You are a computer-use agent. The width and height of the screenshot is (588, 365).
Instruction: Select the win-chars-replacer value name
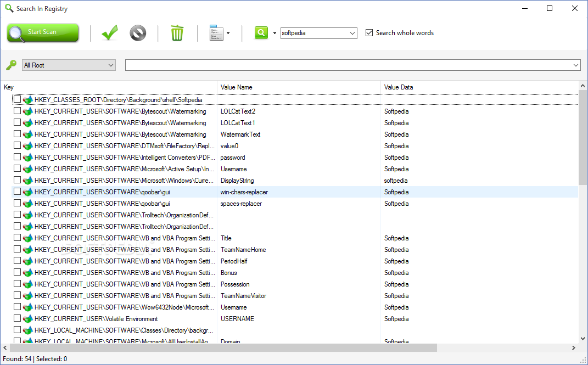click(x=244, y=192)
